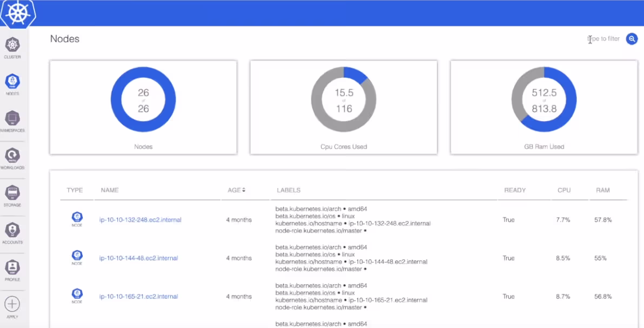The image size is (644, 328).
Task: Click the Apply plus icon
Action: click(12, 305)
